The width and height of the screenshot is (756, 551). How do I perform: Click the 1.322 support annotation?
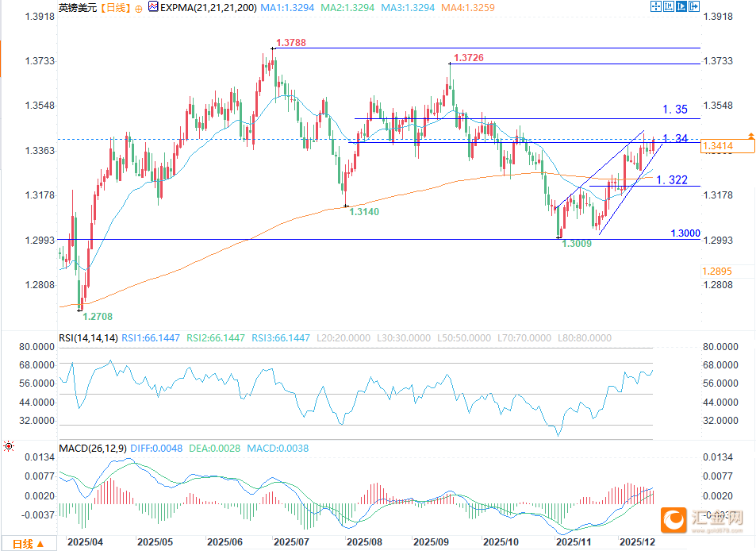point(672,180)
